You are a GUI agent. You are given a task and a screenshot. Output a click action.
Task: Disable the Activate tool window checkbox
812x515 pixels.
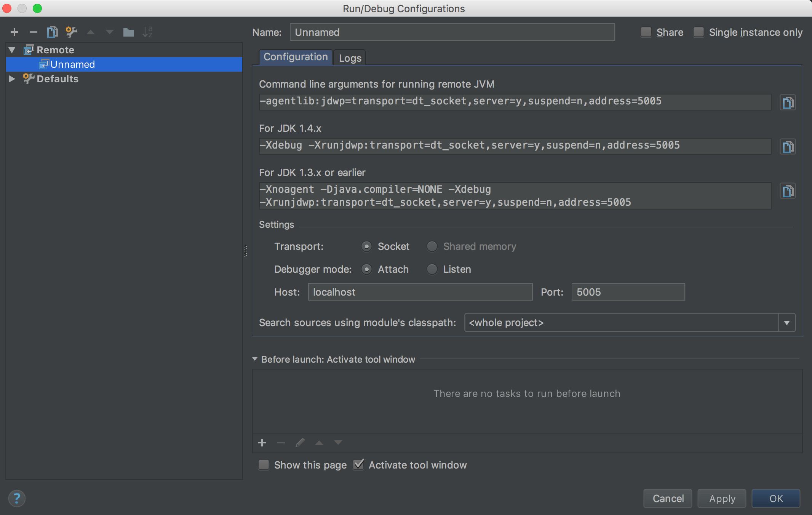click(x=358, y=465)
